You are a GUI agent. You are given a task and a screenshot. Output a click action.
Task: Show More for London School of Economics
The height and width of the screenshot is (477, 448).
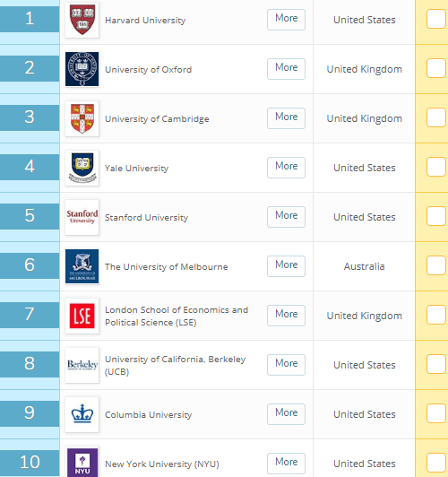tap(287, 316)
